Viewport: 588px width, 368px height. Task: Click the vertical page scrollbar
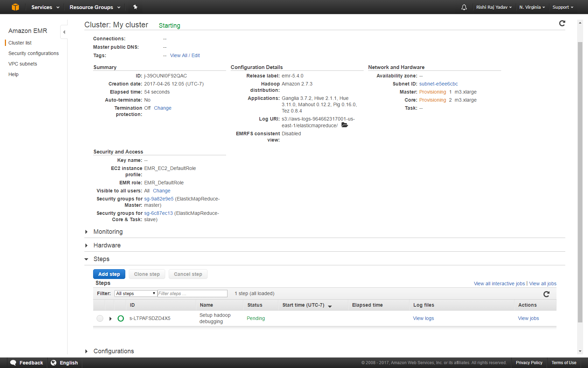[580, 182]
